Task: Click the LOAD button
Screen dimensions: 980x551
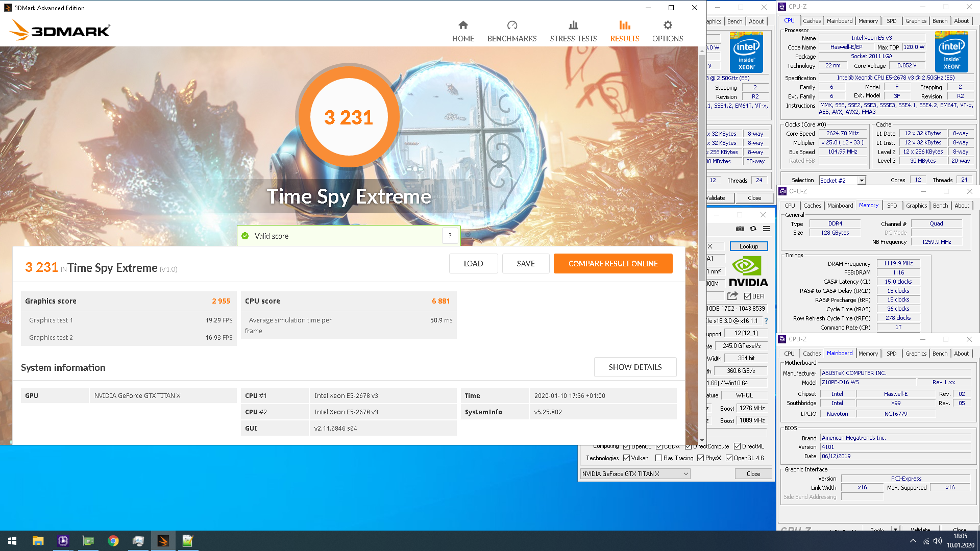Action: tap(473, 264)
